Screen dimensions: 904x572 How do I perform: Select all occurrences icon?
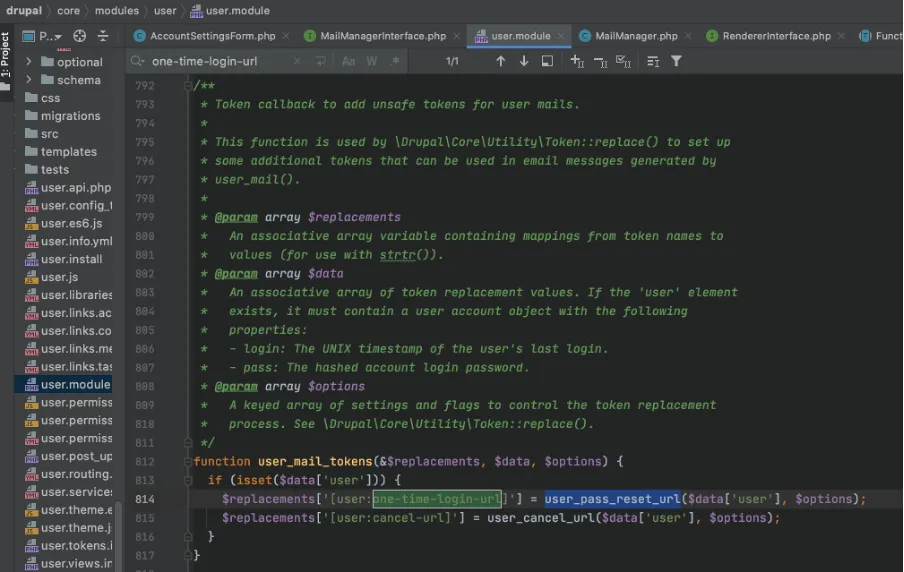[623, 61]
